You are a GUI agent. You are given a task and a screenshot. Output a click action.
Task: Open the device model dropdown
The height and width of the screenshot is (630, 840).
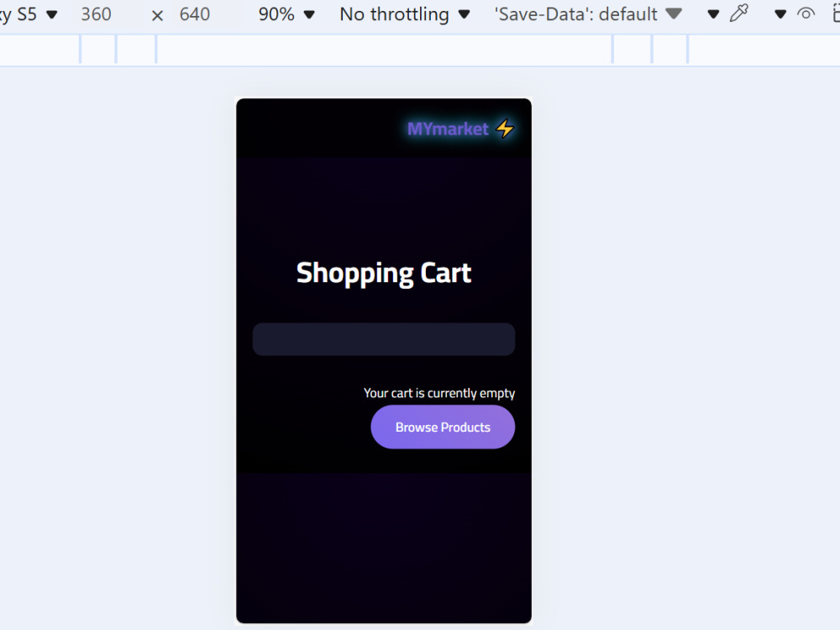(x=29, y=14)
